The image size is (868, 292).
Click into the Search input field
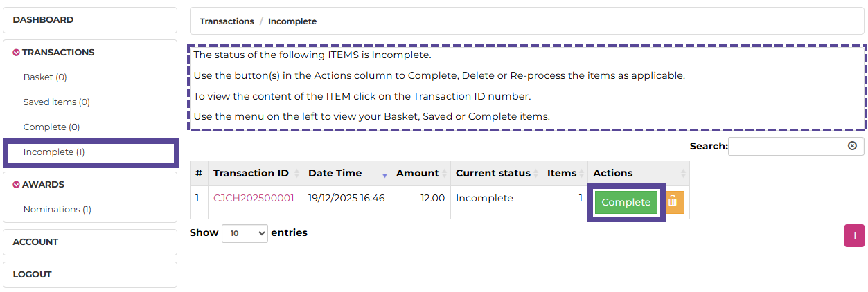pos(787,146)
